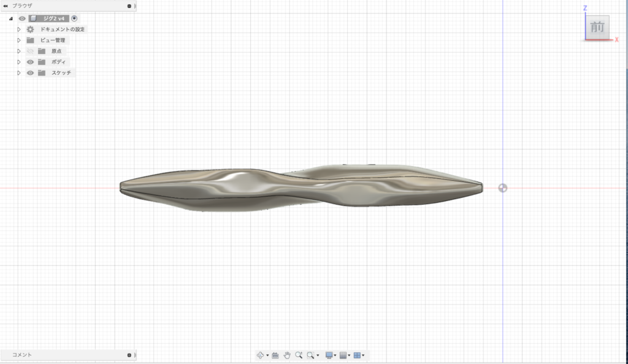Viewport: 628px width, 364px height.
Task: Click the コメント panel title
Action: (x=21, y=355)
